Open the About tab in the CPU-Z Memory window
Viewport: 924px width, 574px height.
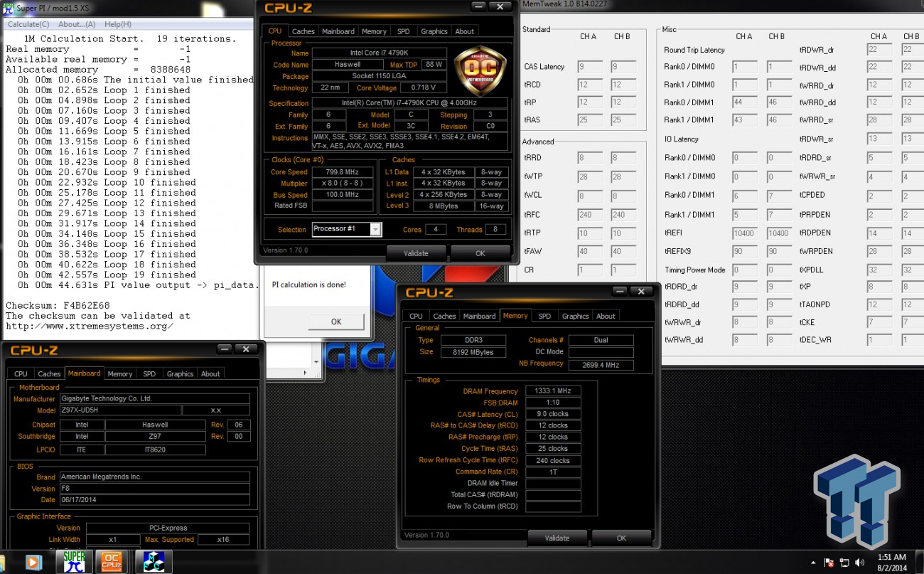606,316
